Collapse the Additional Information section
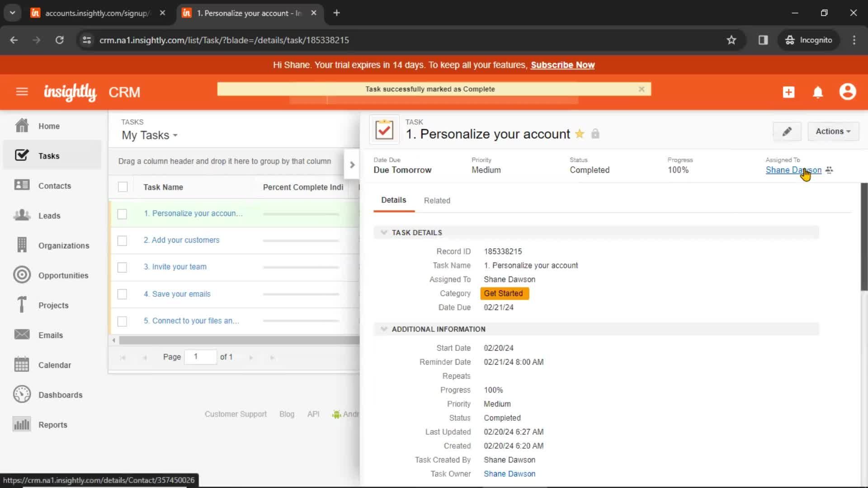Viewport: 868px width, 488px height. (x=384, y=329)
